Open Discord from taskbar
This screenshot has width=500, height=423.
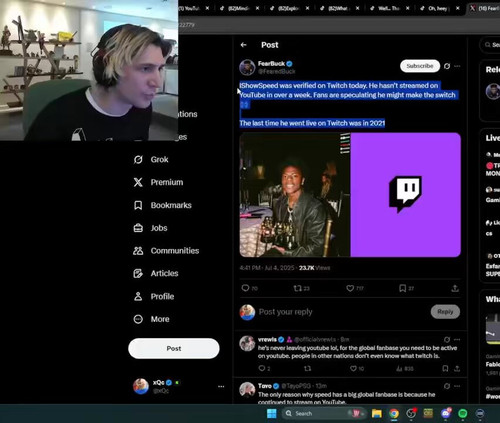pos(445,414)
